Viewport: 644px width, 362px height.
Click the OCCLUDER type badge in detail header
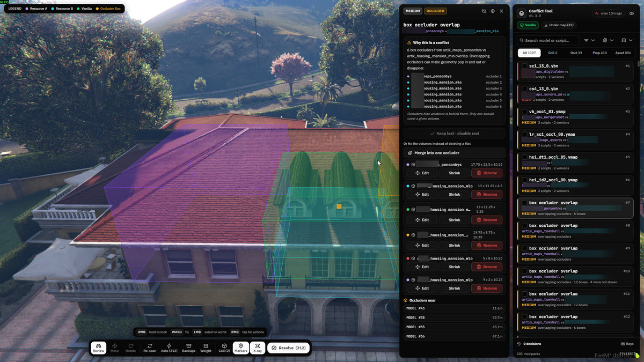pos(435,11)
